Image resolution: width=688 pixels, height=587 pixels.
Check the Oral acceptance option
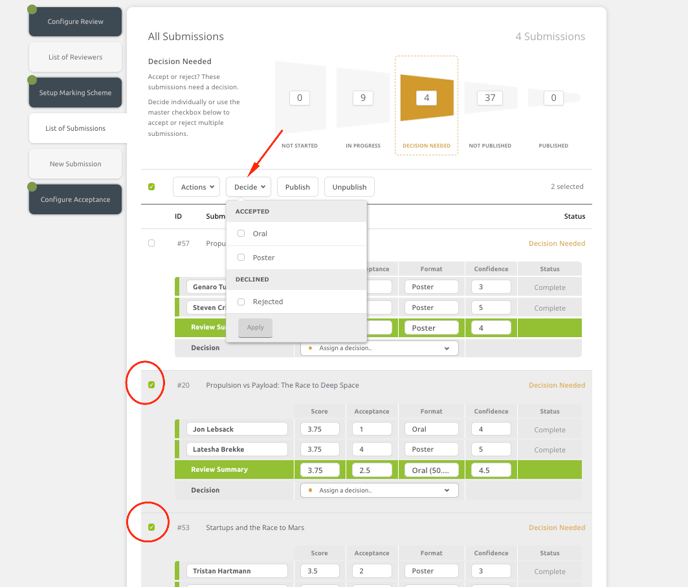pyautogui.click(x=241, y=233)
